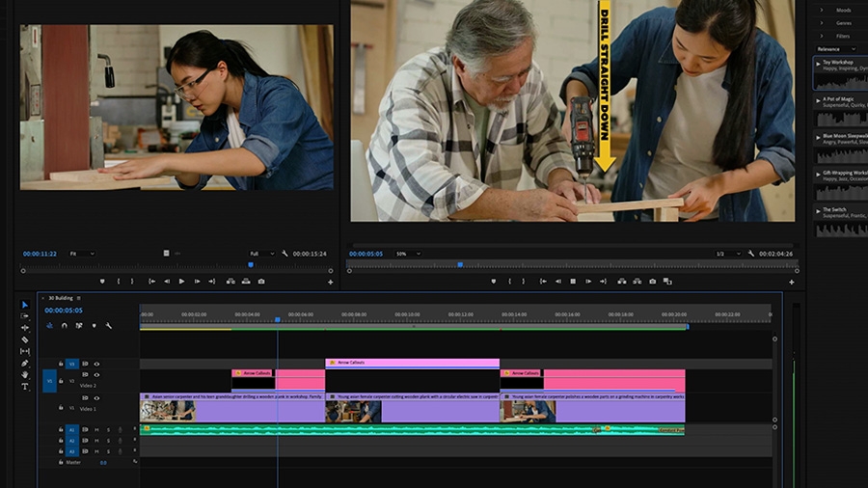Screen dimensions: 868x488
Task: Select the Type tool
Action: (x=24, y=386)
